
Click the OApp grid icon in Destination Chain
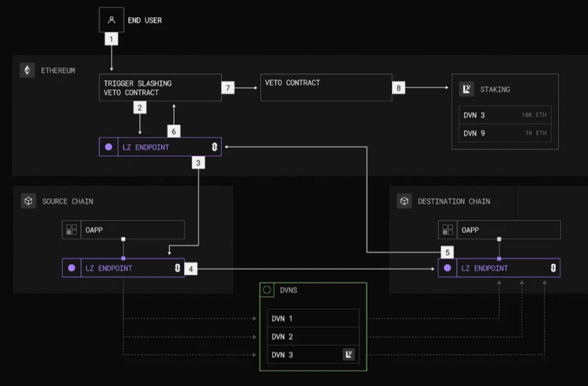pyautogui.click(x=448, y=230)
